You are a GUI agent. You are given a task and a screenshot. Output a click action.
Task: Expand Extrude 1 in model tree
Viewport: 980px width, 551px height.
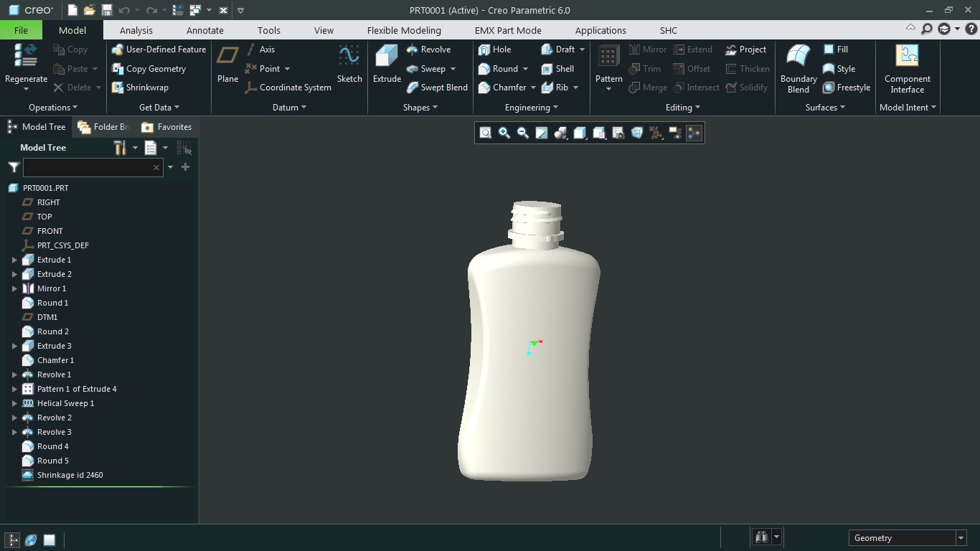click(x=14, y=260)
